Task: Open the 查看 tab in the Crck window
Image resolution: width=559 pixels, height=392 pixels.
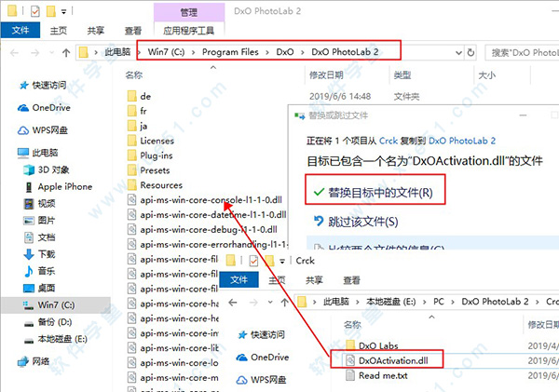Action: [x=351, y=280]
